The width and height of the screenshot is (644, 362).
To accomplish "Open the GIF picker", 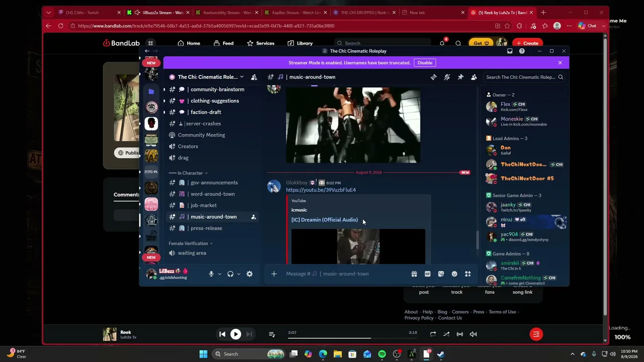I will click(428, 274).
